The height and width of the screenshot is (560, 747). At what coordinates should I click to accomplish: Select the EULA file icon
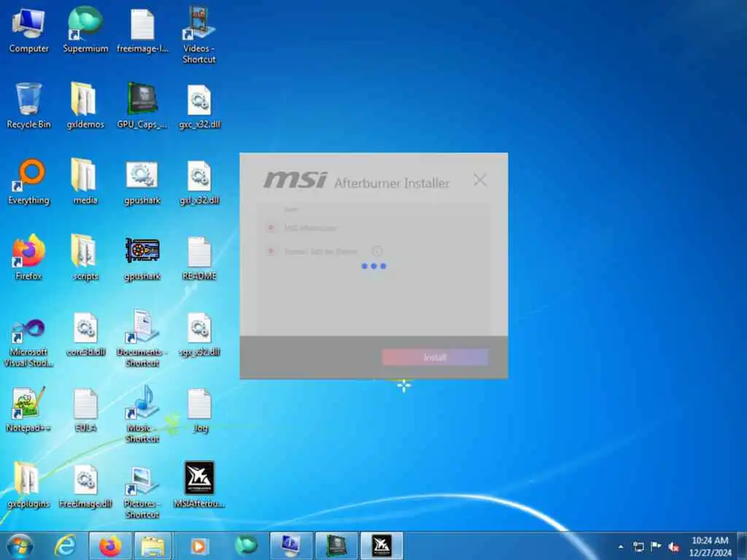coord(85,410)
